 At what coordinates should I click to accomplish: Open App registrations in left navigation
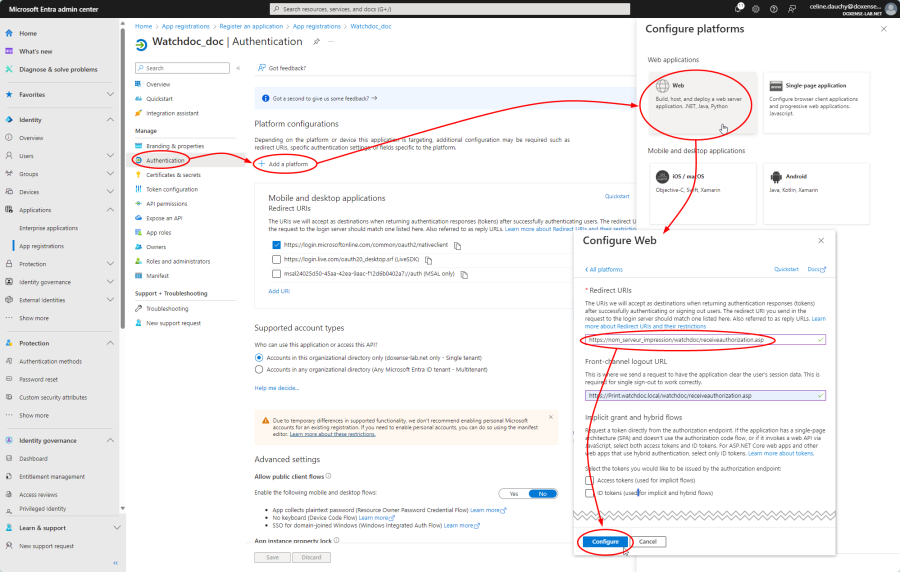41,246
